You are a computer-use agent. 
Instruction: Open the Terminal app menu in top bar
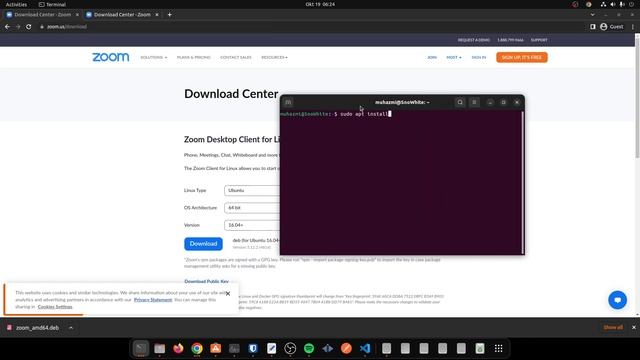pyautogui.click(x=52, y=4)
